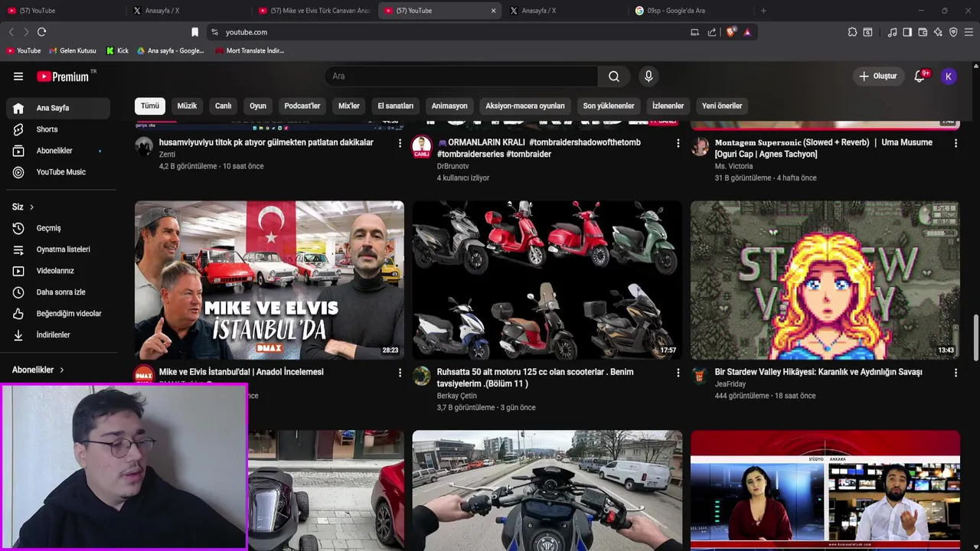Viewport: 980px width, 551px height.
Task: Open more options for husamviyuviyu video
Action: pos(400,143)
